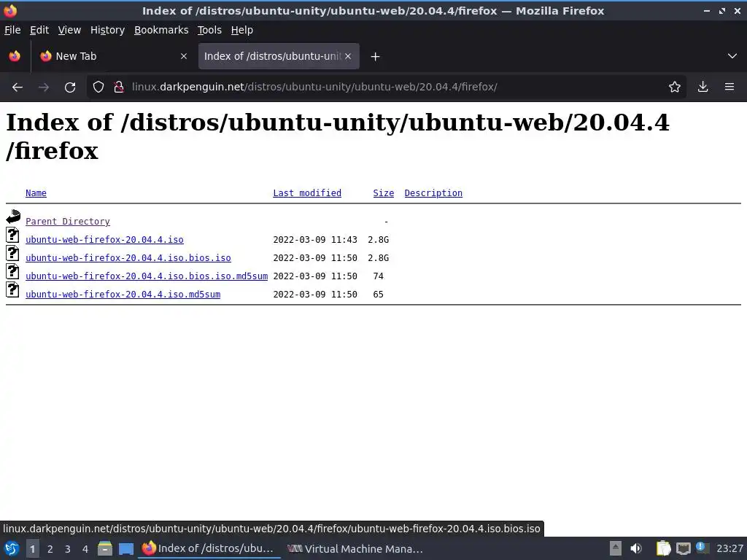
Task: Open the iso.bios.iso.md5sum file link
Action: pos(147,276)
